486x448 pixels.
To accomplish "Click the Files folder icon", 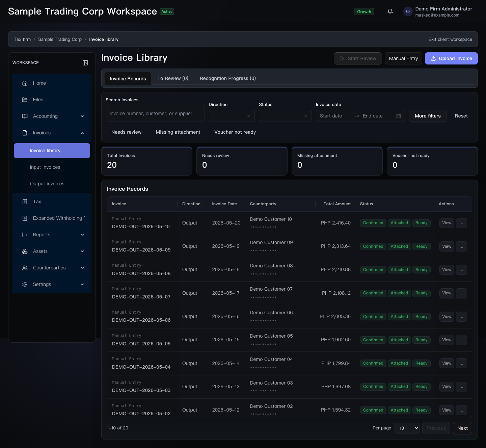I will [x=25, y=100].
